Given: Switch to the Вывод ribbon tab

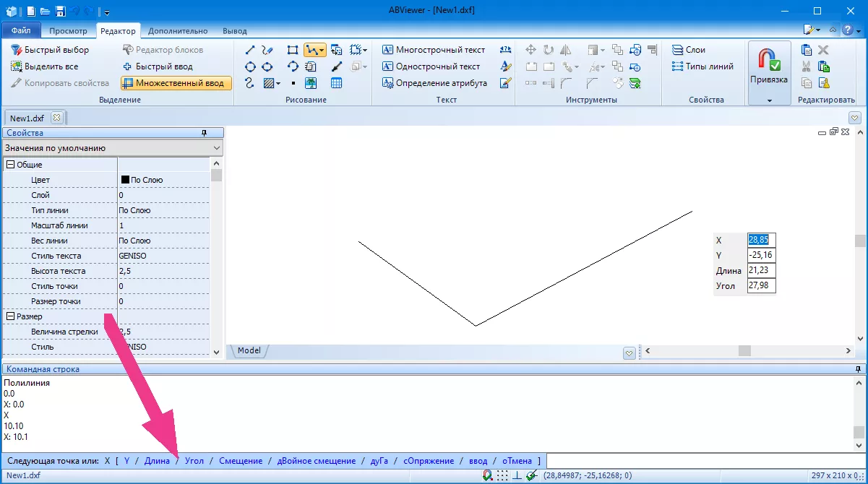Looking at the screenshot, I should [x=235, y=30].
